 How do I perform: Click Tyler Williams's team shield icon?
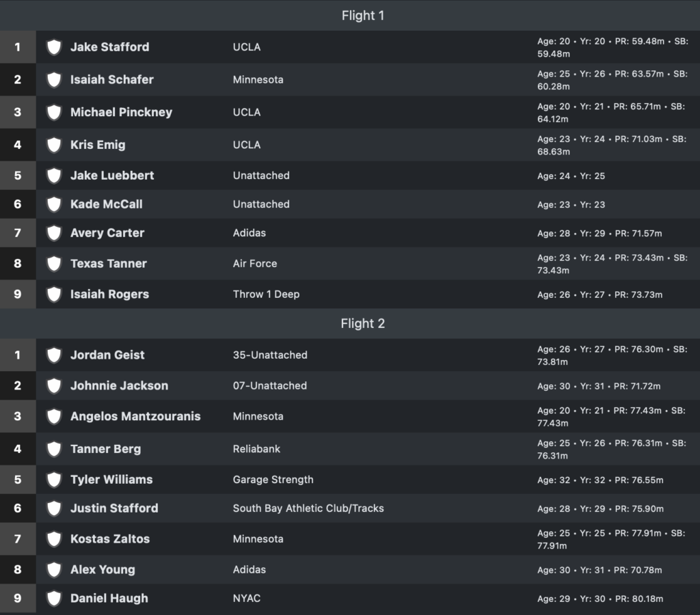tap(54, 480)
